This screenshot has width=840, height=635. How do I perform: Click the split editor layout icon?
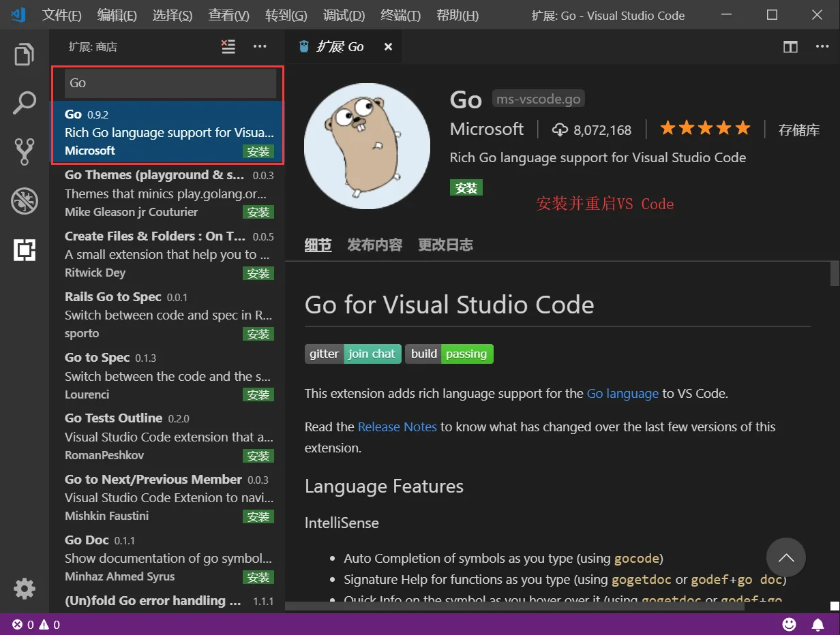(790, 46)
